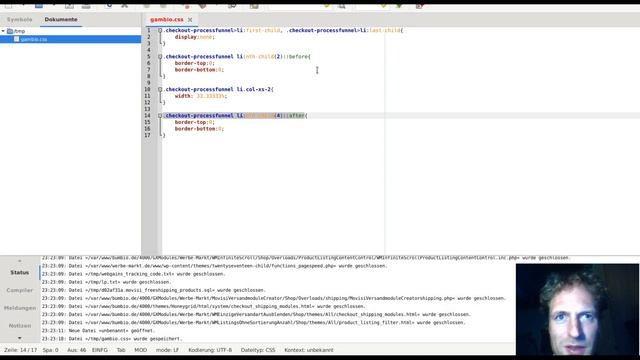Click selector '.checkout-processfunnel li.col-xs-2{'
The height and width of the screenshot is (360, 640).
coord(219,89)
